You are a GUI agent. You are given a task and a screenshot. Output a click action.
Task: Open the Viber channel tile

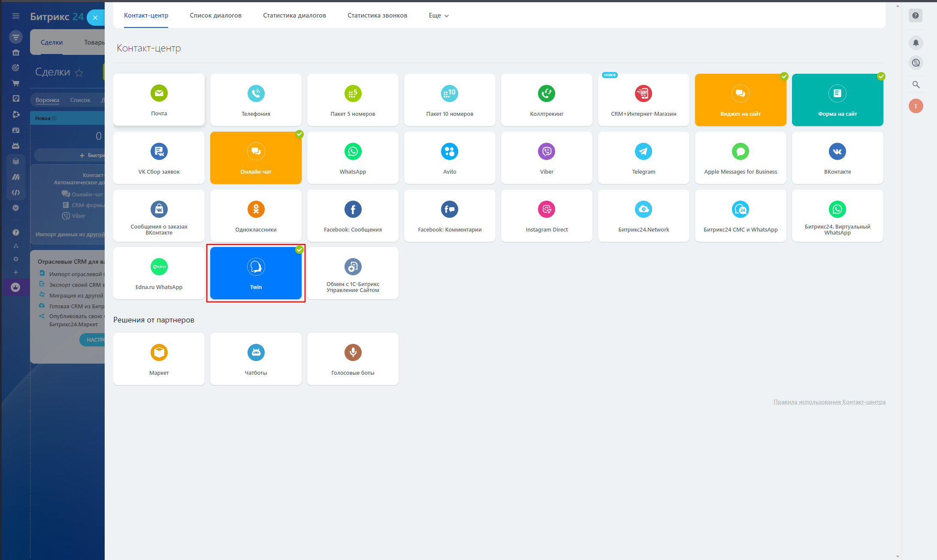click(x=547, y=157)
